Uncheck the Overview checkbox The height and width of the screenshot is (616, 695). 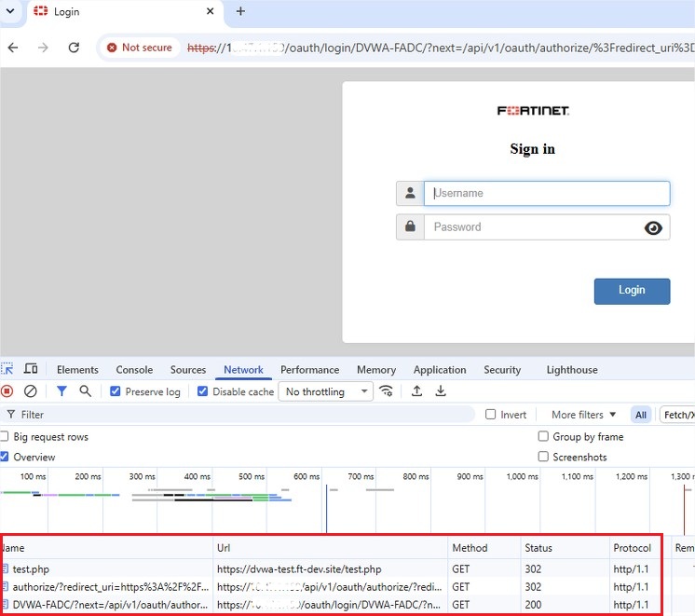(x=5, y=457)
